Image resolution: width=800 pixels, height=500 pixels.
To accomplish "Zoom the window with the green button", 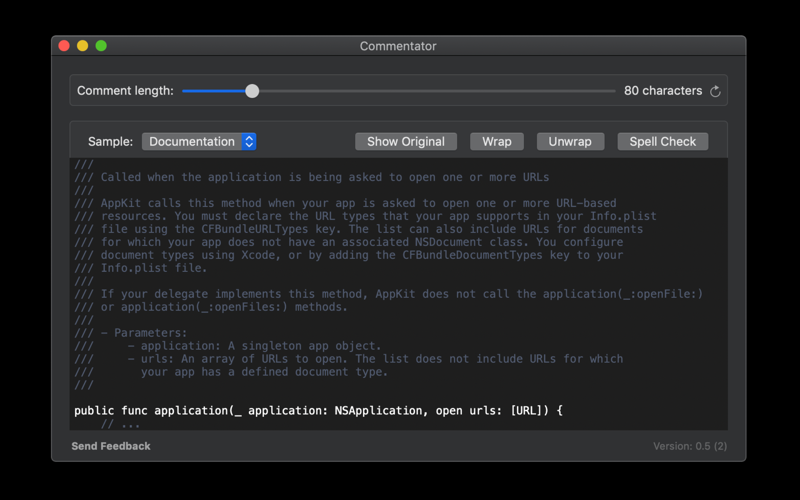I will click(x=101, y=46).
